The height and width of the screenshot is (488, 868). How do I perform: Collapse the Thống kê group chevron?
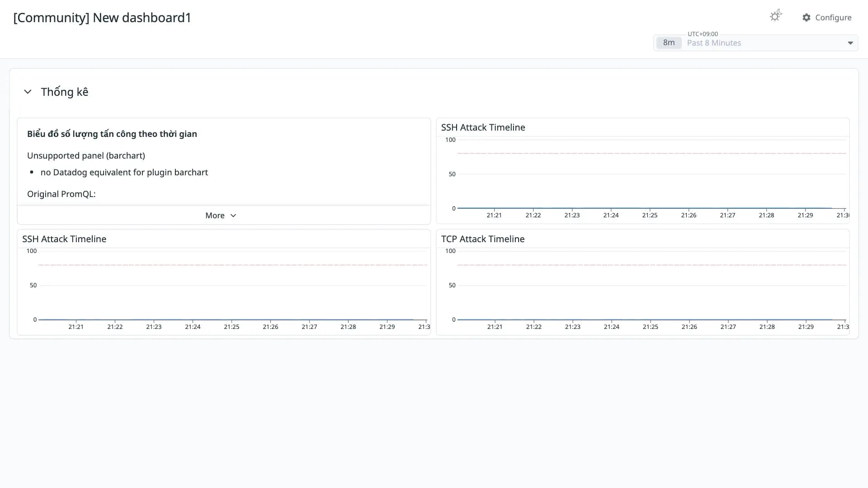(x=28, y=92)
